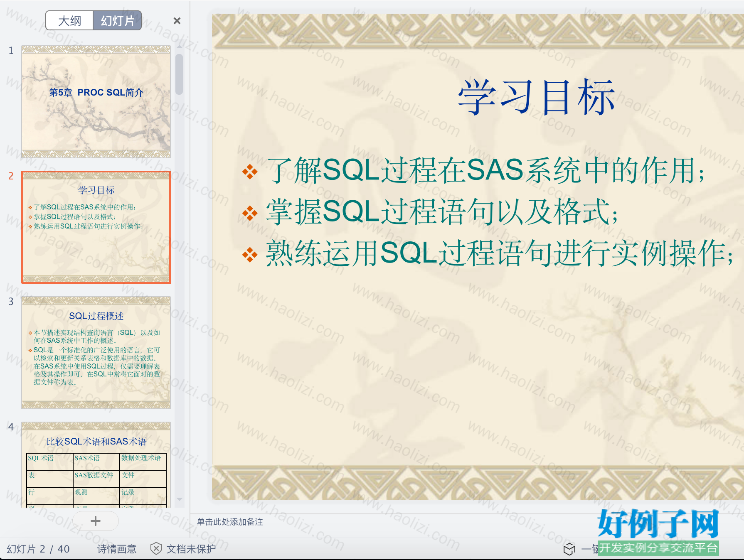This screenshot has width=744, height=560.
Task: Open slide 1 thumbnail 第5章 PROC SQL简介
Action: pos(96,102)
